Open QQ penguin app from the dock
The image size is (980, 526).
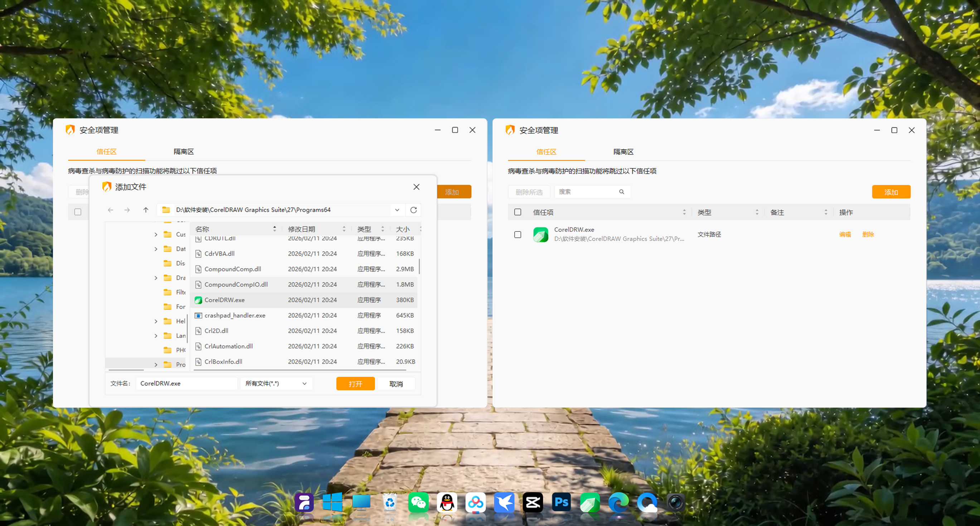[x=447, y=502]
